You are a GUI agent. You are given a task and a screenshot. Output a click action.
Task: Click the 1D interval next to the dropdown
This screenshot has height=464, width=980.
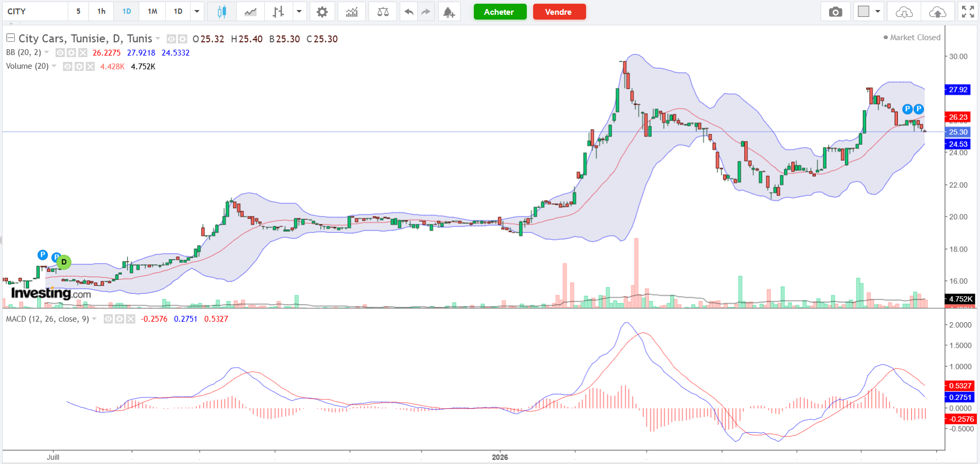coord(178,12)
